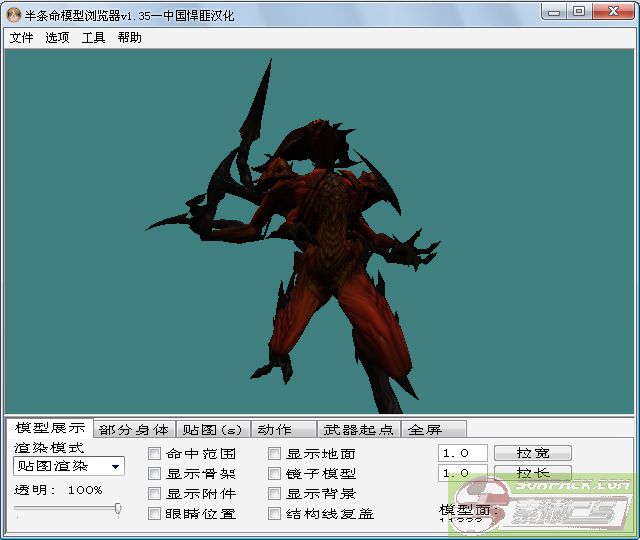The width and height of the screenshot is (640, 540).
Task: Open the 帮助 menu
Action: (129, 38)
